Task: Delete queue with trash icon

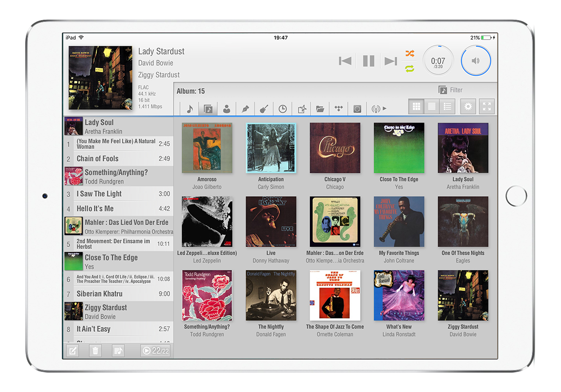Action: click(x=95, y=350)
